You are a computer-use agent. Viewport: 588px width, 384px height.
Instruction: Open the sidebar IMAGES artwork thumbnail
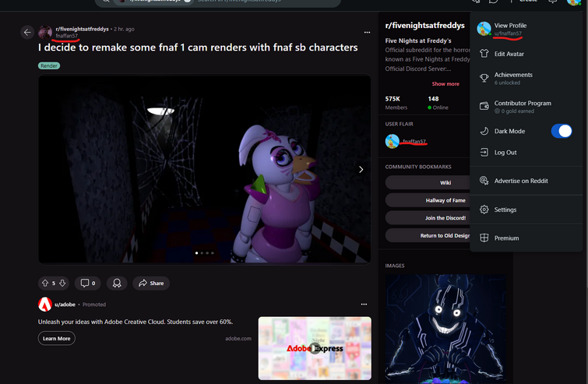pos(445,329)
